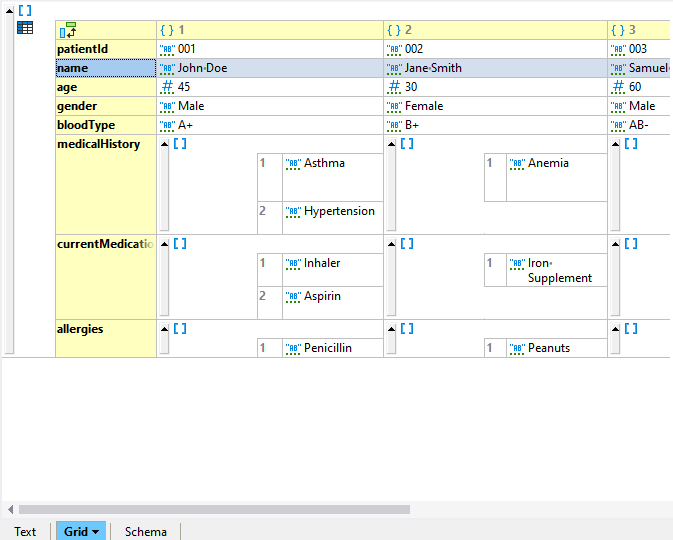Click the string type icon beside Anemia
The height and width of the screenshot is (540, 673).
click(x=517, y=164)
